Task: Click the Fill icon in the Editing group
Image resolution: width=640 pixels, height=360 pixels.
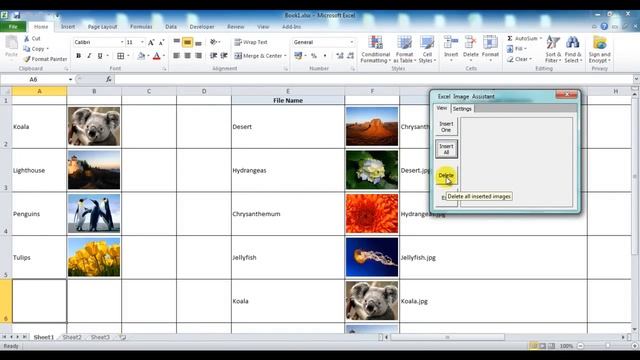Action: point(510,49)
